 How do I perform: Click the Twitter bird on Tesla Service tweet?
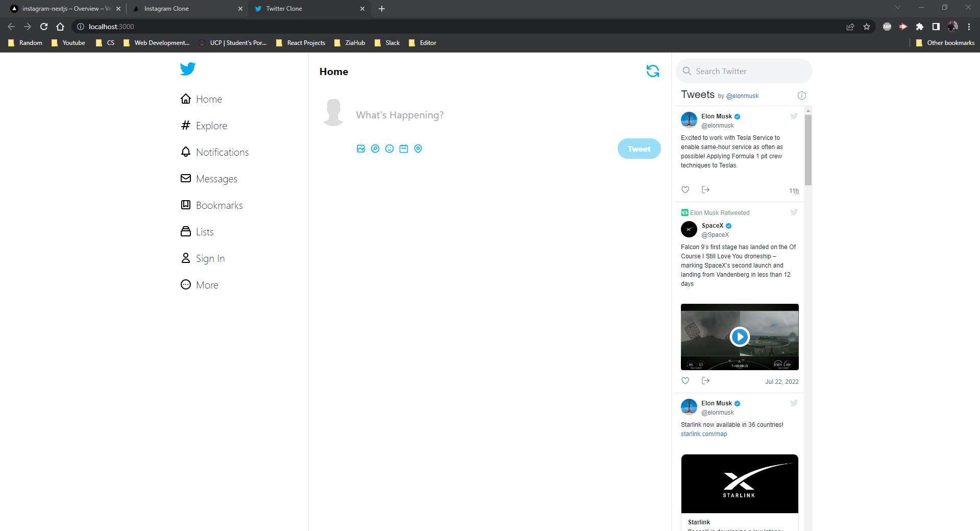point(794,116)
